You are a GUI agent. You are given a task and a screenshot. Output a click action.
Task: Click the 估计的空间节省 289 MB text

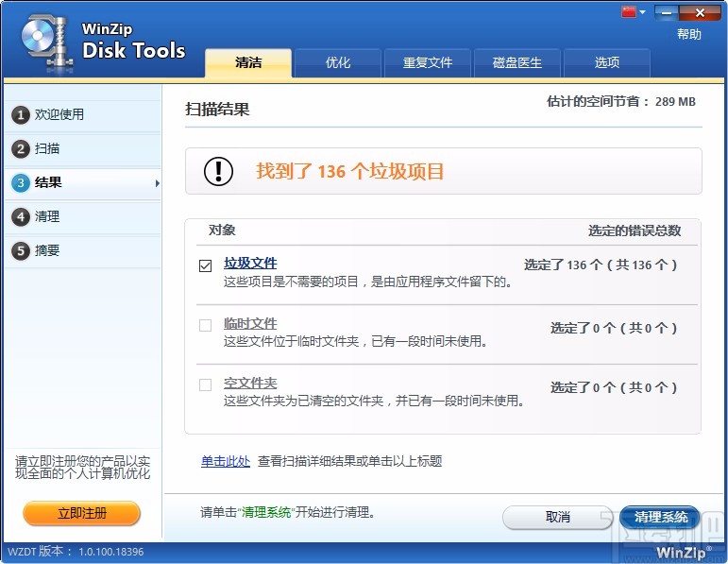(621, 101)
